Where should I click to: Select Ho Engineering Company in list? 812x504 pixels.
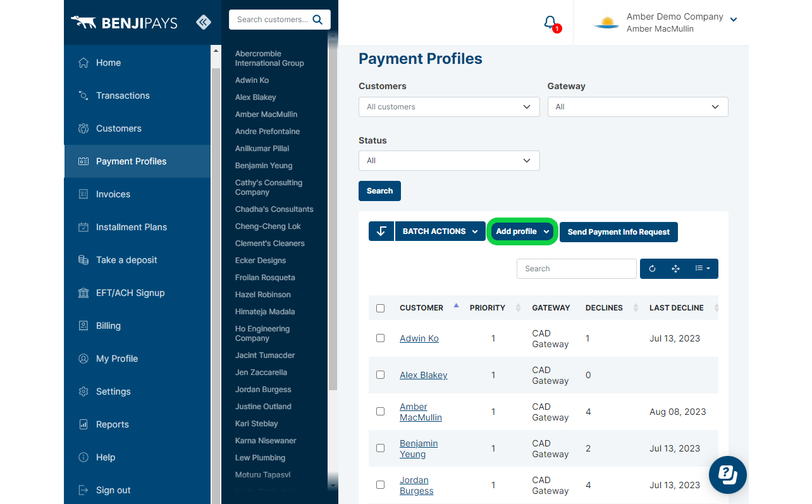[262, 333]
